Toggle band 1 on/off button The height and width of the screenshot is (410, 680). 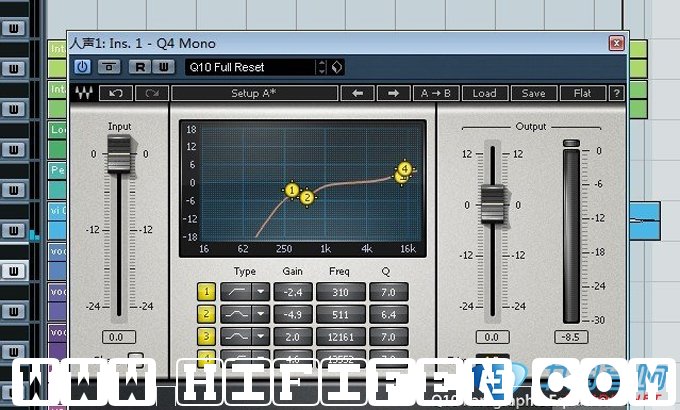206,292
